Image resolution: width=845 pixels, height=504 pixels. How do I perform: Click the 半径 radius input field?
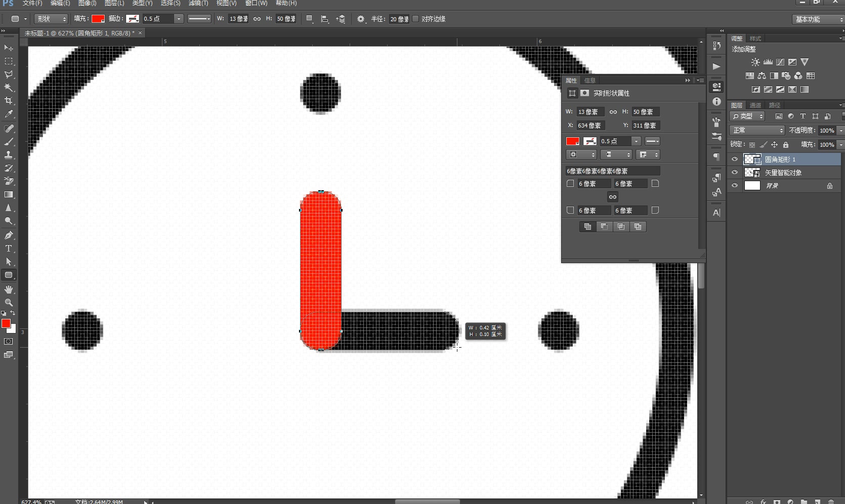point(399,19)
